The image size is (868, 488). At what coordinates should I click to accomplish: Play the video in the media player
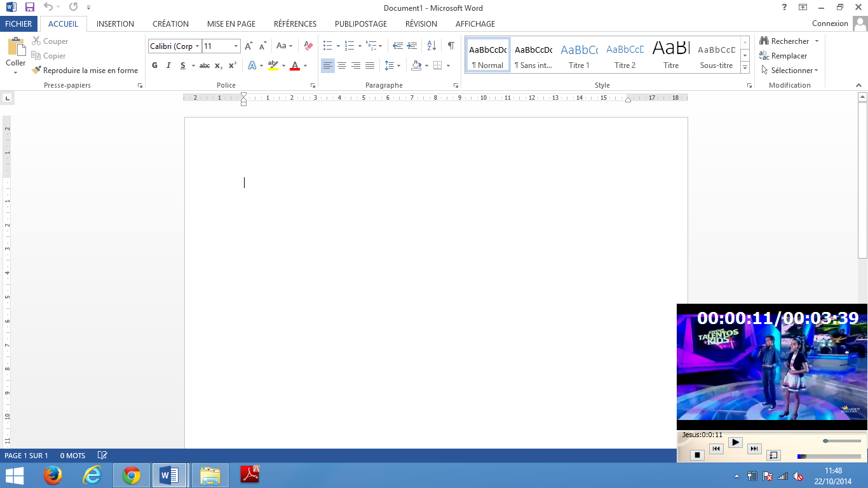tap(735, 442)
